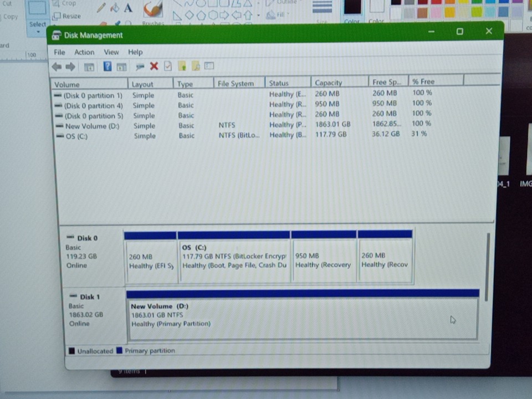Sort by the Layout column header
532x399 pixels.
150,84
